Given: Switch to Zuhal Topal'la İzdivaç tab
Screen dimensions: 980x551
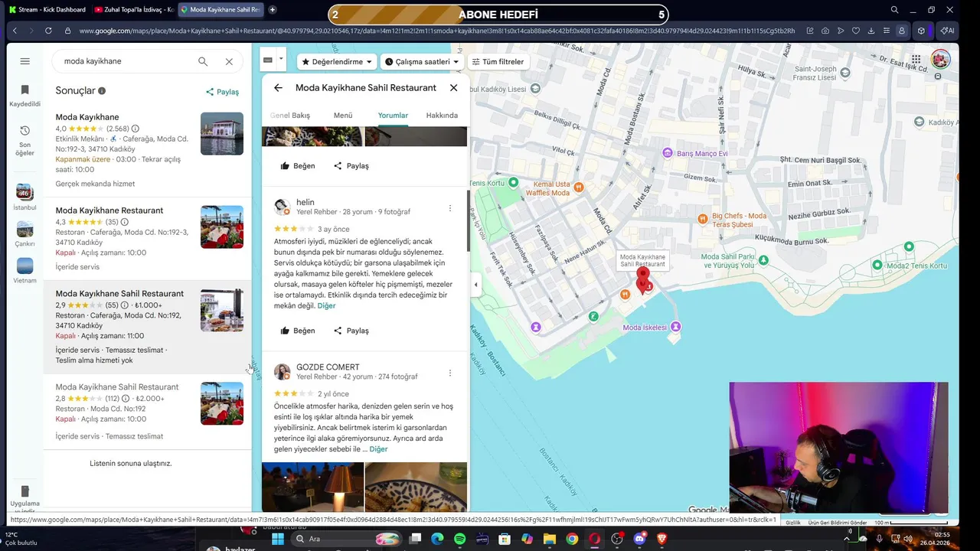Looking at the screenshot, I should pyautogui.click(x=133, y=10).
